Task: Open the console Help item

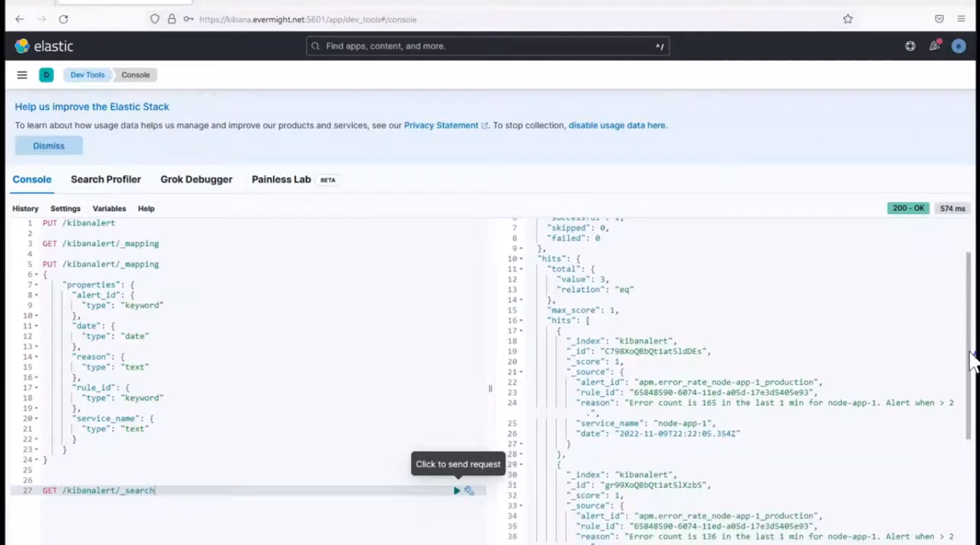Action: point(146,208)
